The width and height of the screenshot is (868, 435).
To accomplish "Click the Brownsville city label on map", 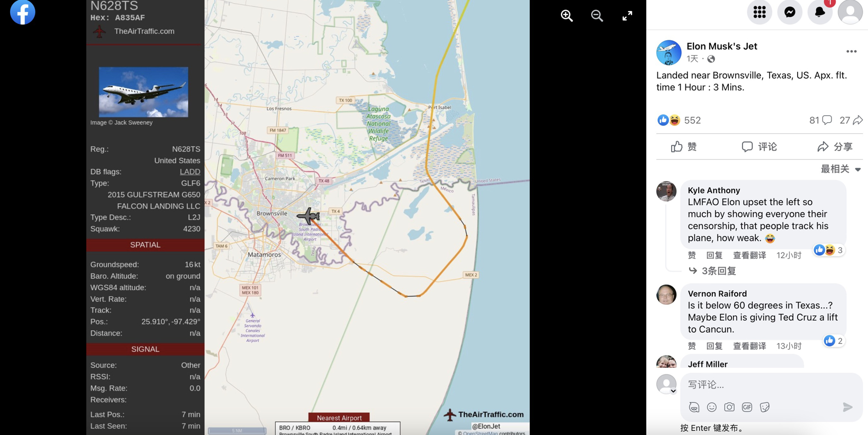I will tap(272, 213).
